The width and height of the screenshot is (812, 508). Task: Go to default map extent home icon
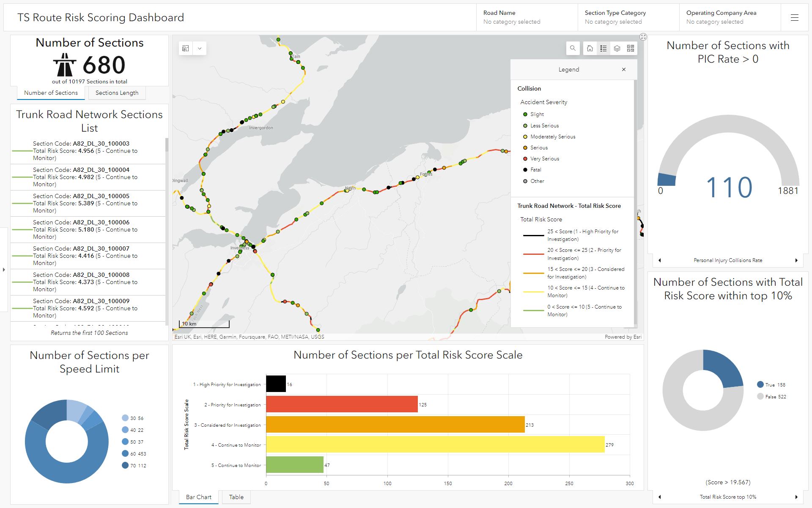590,48
